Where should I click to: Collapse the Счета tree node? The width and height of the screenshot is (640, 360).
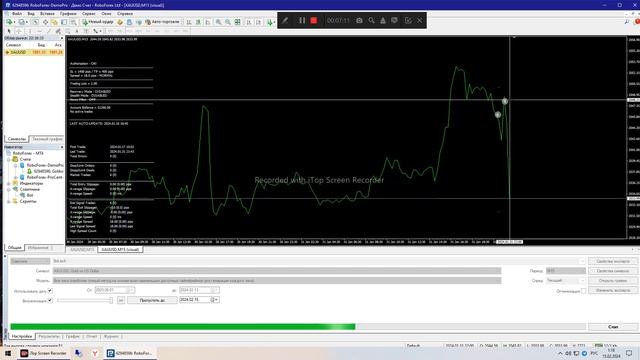(9, 159)
